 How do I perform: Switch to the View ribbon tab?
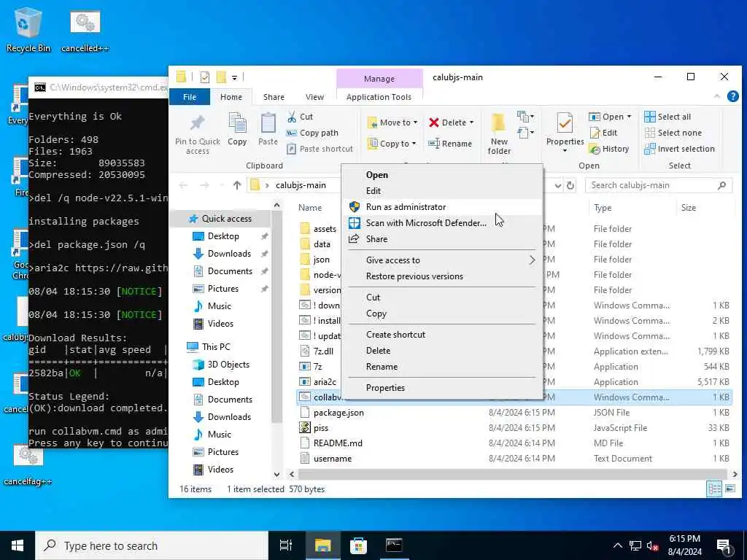[314, 97]
